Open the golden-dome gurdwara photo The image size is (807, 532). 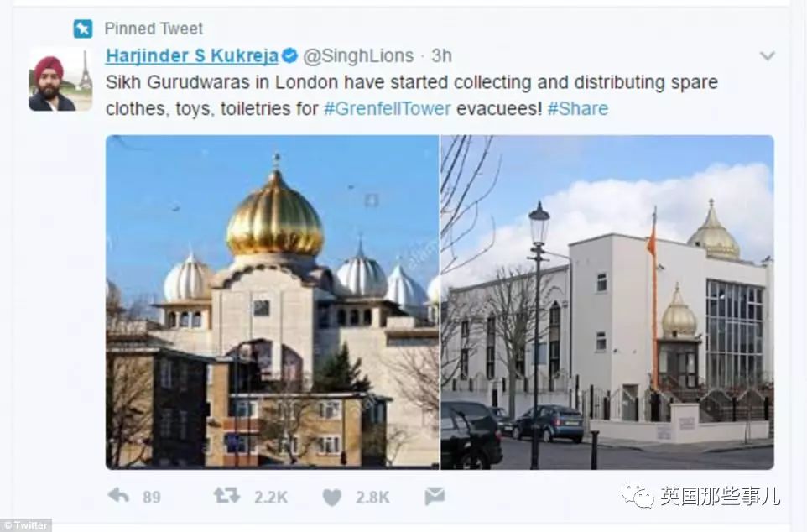(x=273, y=302)
